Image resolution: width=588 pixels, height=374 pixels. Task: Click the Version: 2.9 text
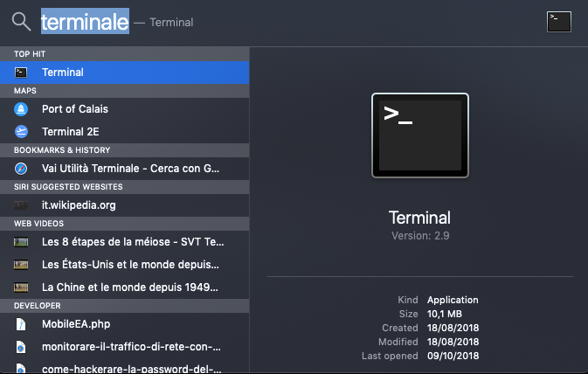pos(420,236)
